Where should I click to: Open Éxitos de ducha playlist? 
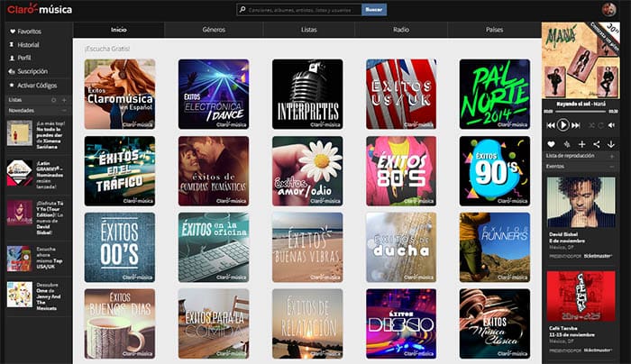pyautogui.click(x=401, y=248)
